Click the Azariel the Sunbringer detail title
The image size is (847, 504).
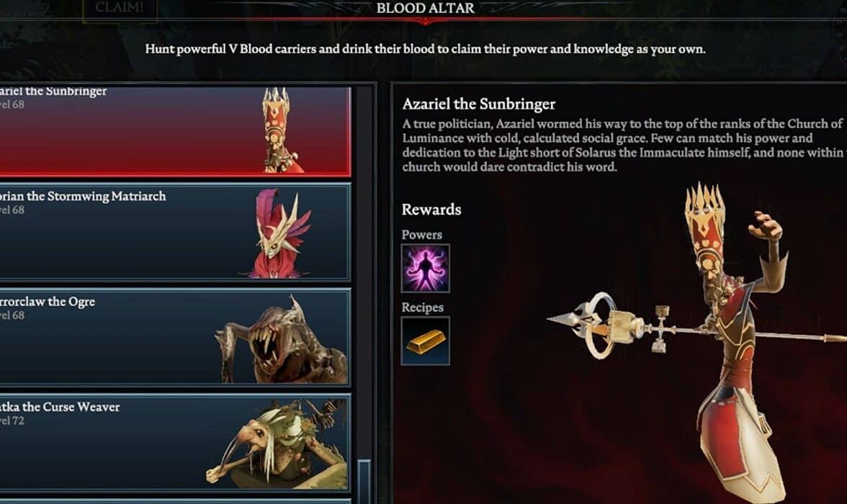[478, 104]
